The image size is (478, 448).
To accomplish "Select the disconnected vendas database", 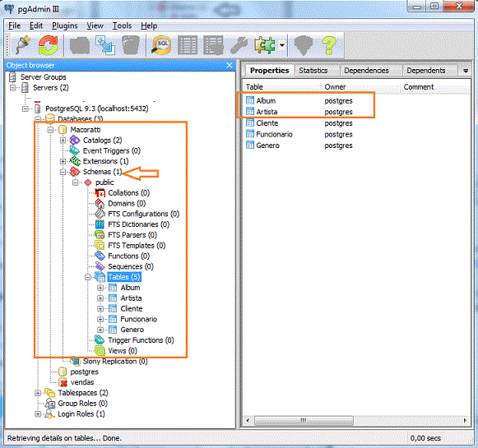I will tap(82, 382).
